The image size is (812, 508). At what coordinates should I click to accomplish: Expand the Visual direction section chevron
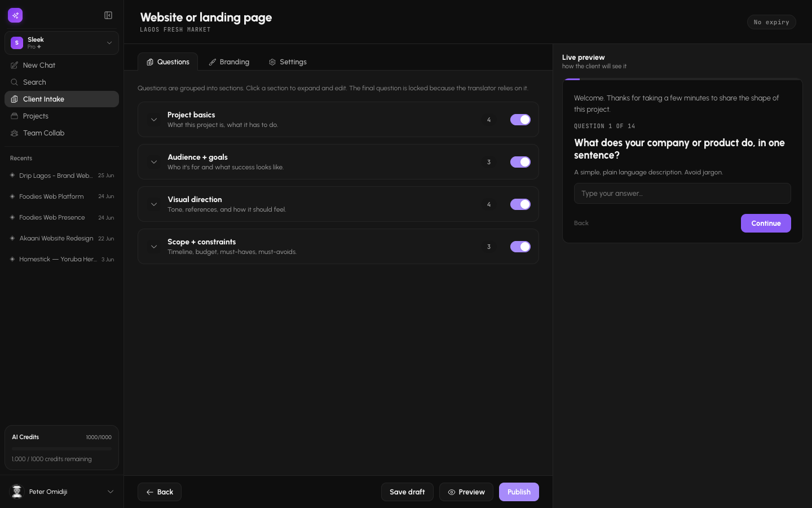tap(154, 204)
